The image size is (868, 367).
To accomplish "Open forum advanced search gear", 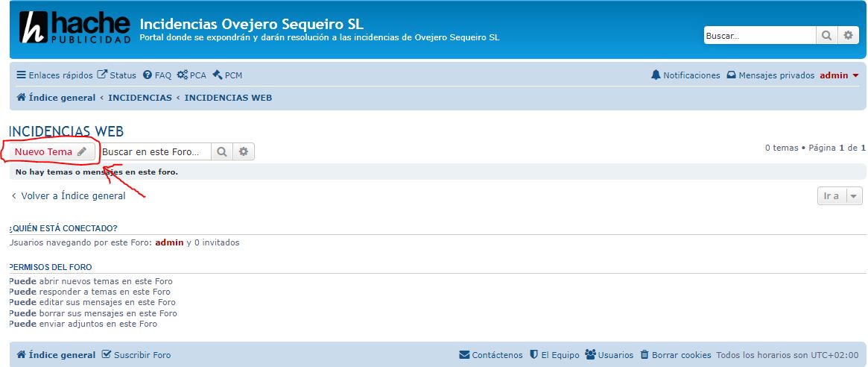I will pos(244,152).
